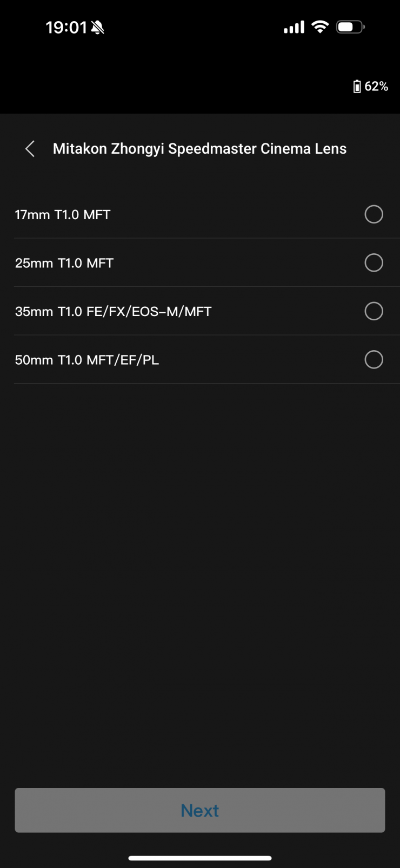Viewport: 400px width, 868px height.
Task: Choose the 50mm T1.0 MFT/EF/PL radio button
Action: tap(374, 359)
